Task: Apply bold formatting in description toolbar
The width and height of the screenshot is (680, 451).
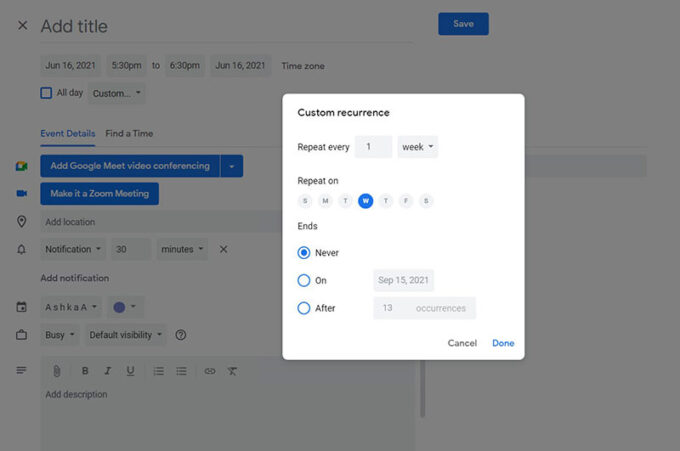Action: tap(85, 371)
